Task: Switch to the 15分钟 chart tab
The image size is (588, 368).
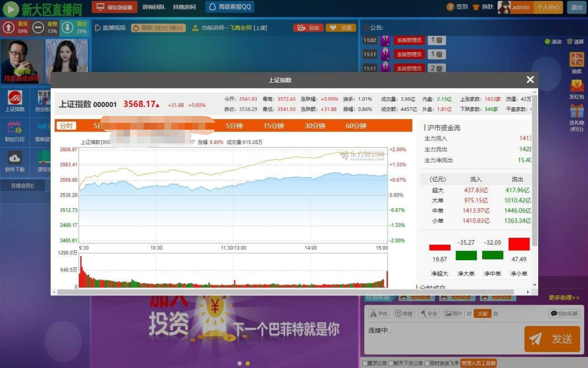Action: 273,126
